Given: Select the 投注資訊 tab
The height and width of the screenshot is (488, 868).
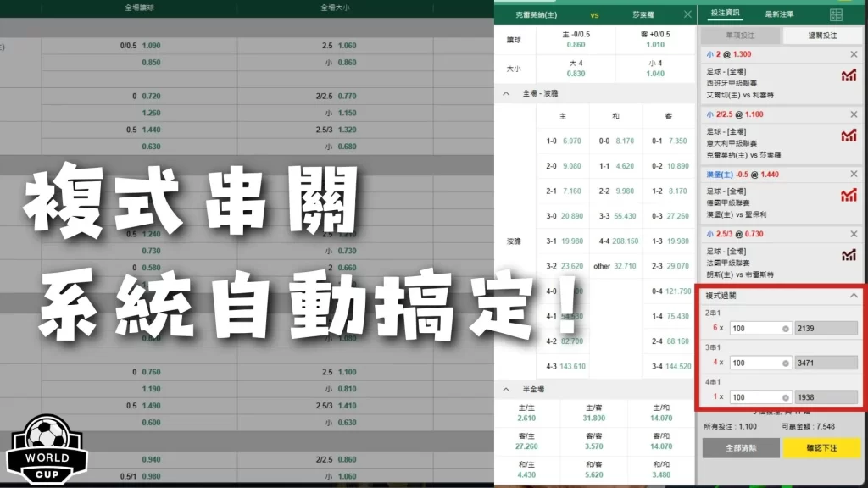Looking at the screenshot, I should pos(726,14).
